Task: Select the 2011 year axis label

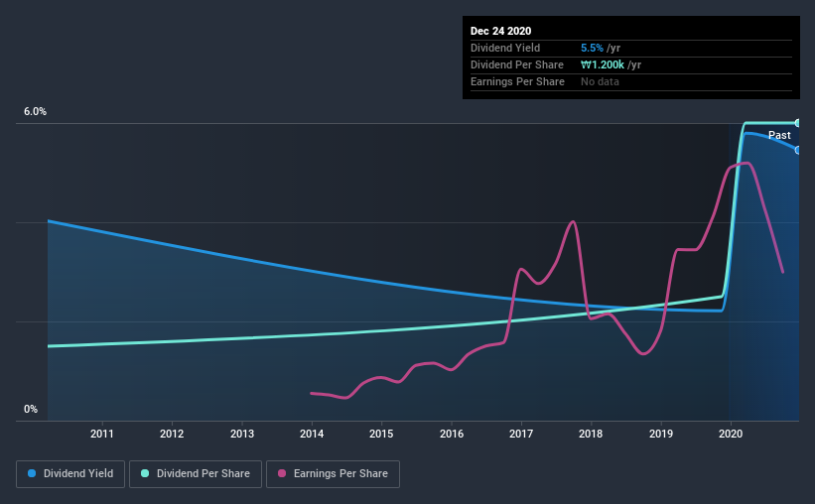Action: coord(102,434)
